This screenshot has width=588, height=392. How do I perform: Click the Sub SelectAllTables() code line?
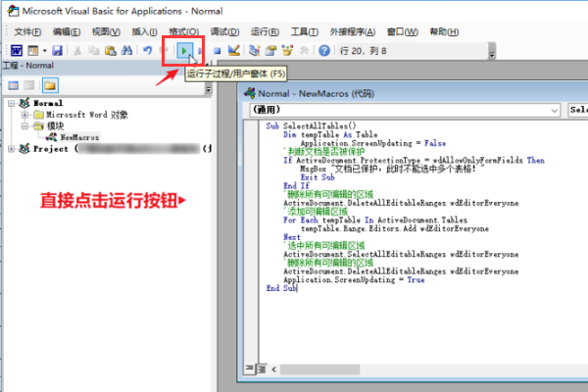(x=311, y=126)
